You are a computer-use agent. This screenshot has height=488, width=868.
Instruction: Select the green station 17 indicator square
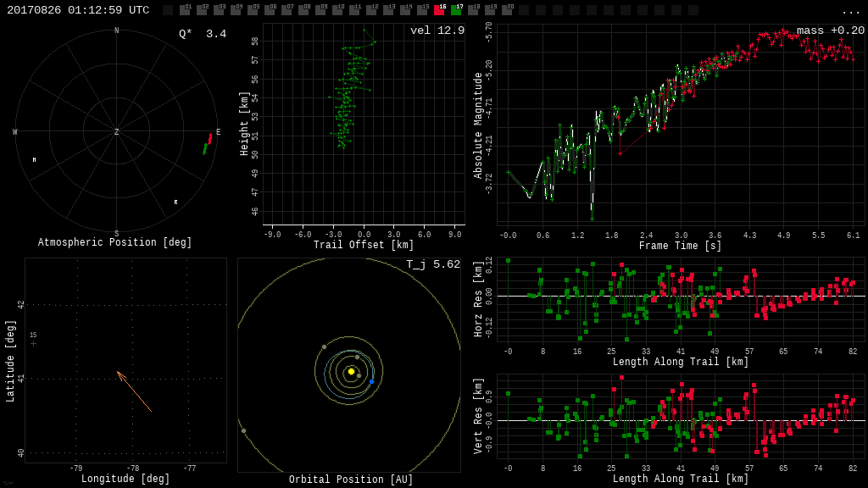pos(456,10)
